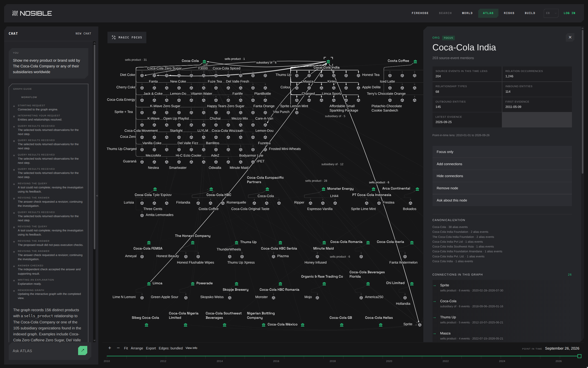Click the Coca-Cola FEMSA organization icon

149,243
